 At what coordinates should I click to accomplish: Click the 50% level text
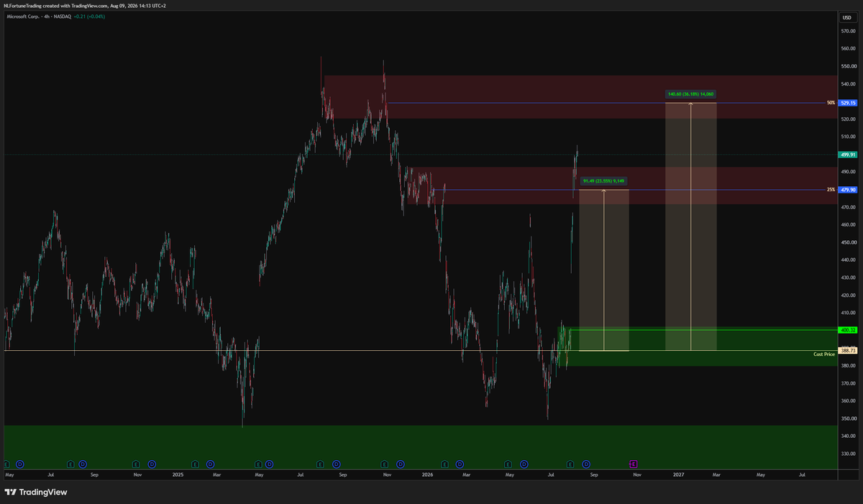coord(831,103)
